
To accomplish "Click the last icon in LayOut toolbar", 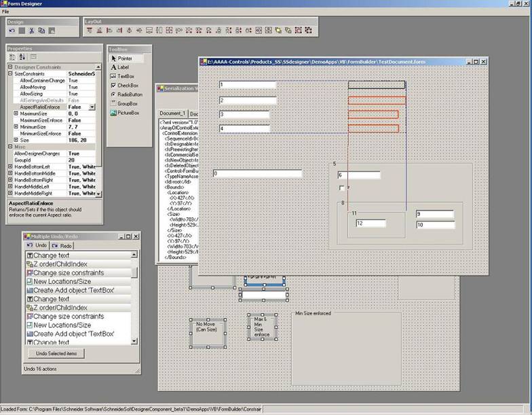I will coord(308,30).
